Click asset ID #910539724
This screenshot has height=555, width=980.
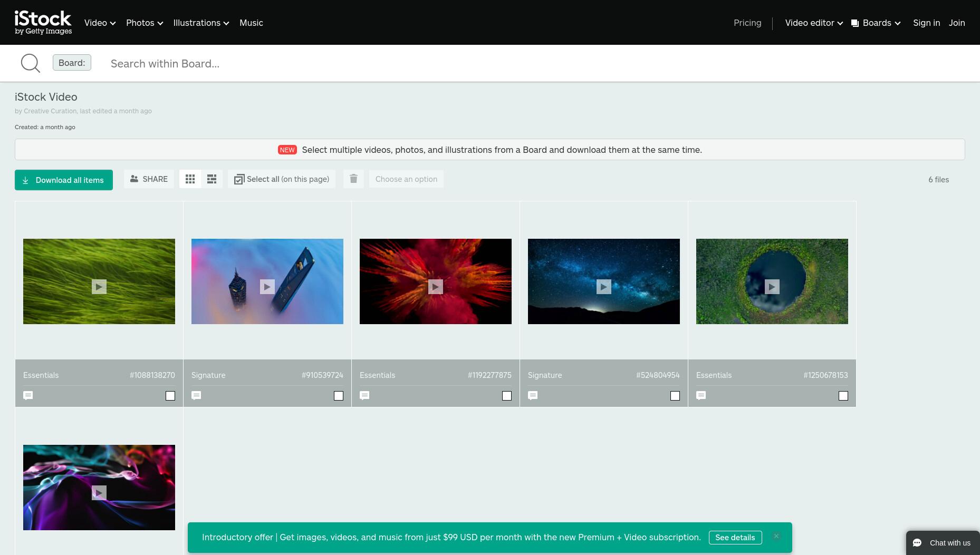tap(322, 375)
